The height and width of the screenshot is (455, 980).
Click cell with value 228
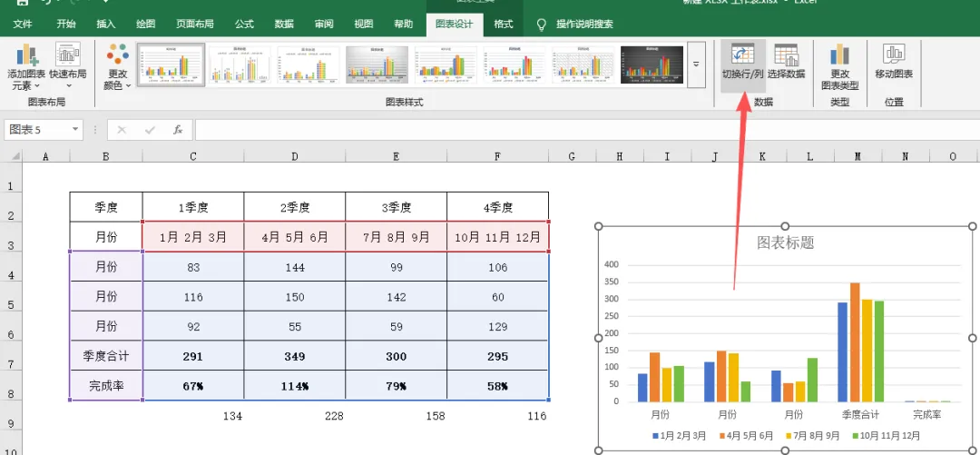point(295,416)
